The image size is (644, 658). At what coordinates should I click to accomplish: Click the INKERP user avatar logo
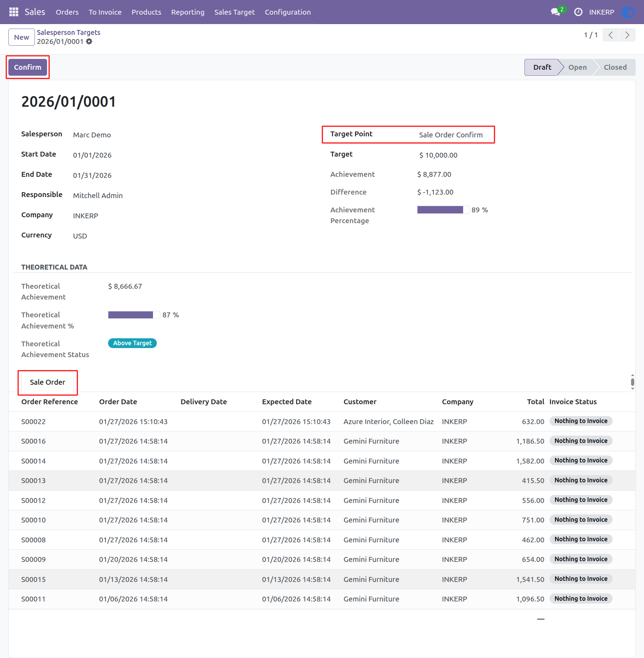pyautogui.click(x=628, y=12)
